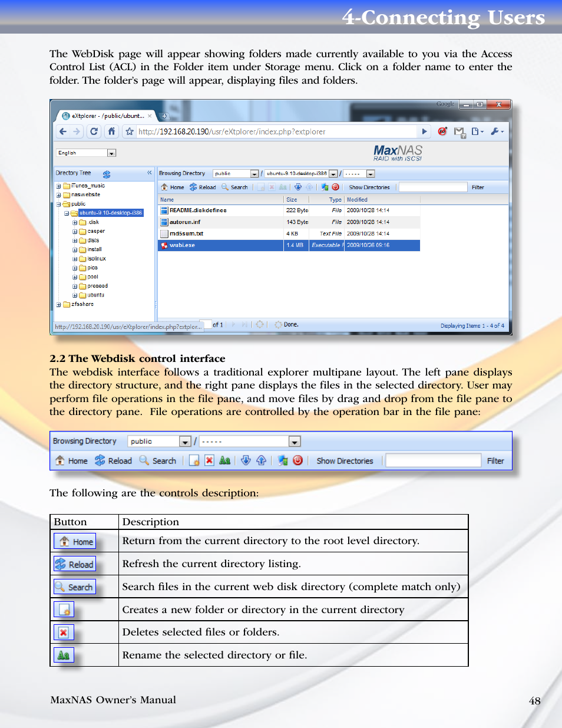This screenshot has height=728, width=562.
Task: Click the red X delete icon in the operation bar figure
Action: pos(209,460)
